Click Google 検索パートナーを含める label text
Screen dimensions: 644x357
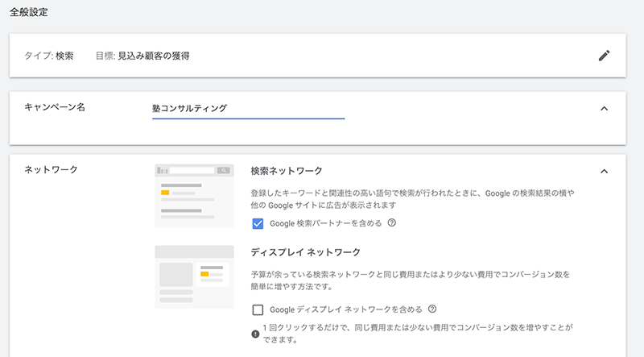[x=326, y=223]
